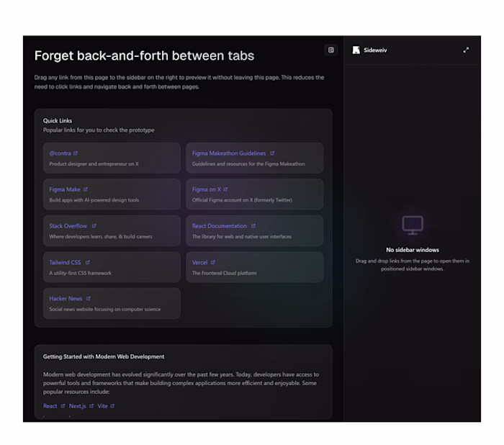
Task: Select the Hacker News card description
Action: pos(104,310)
